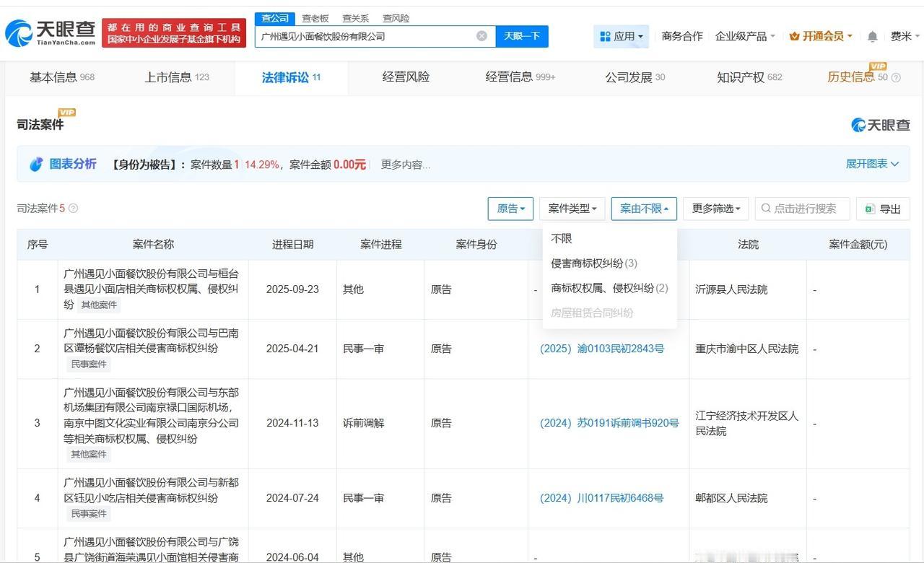Open notifications bell icon
Image resolution: width=924 pixels, height=563 pixels.
click(872, 36)
